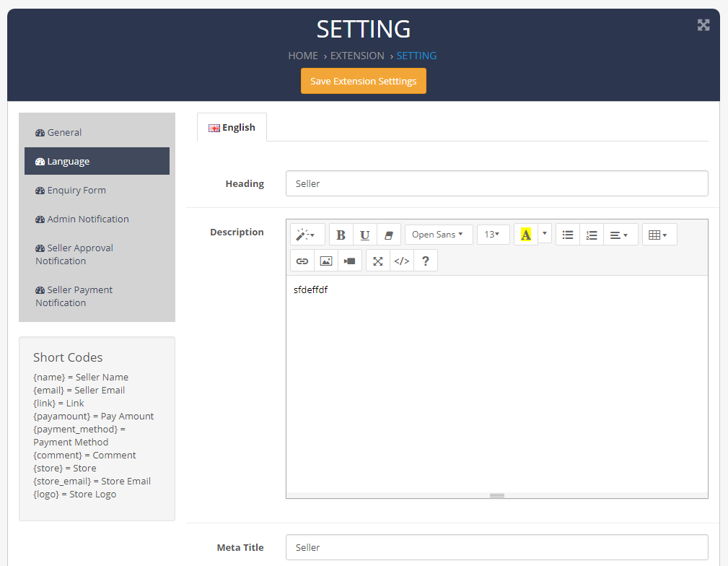Click the Meta Title input field
Viewport: 728px width, 566px height.
coord(497,547)
